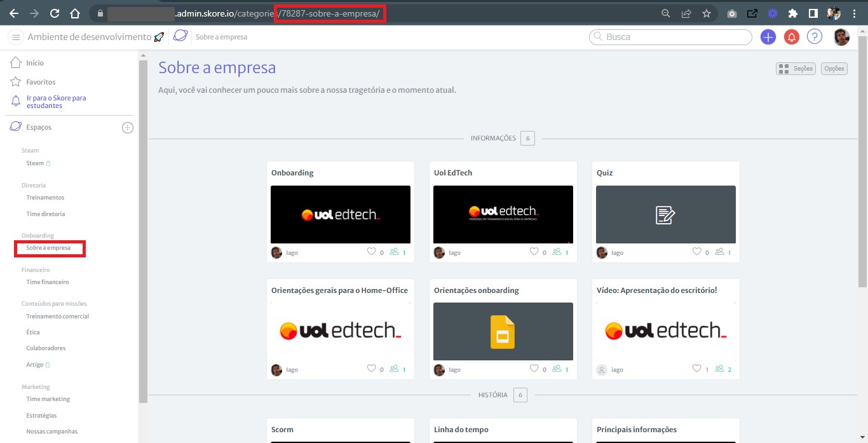868x443 pixels.
Task: Select Steam space in sidebar
Action: click(35, 163)
